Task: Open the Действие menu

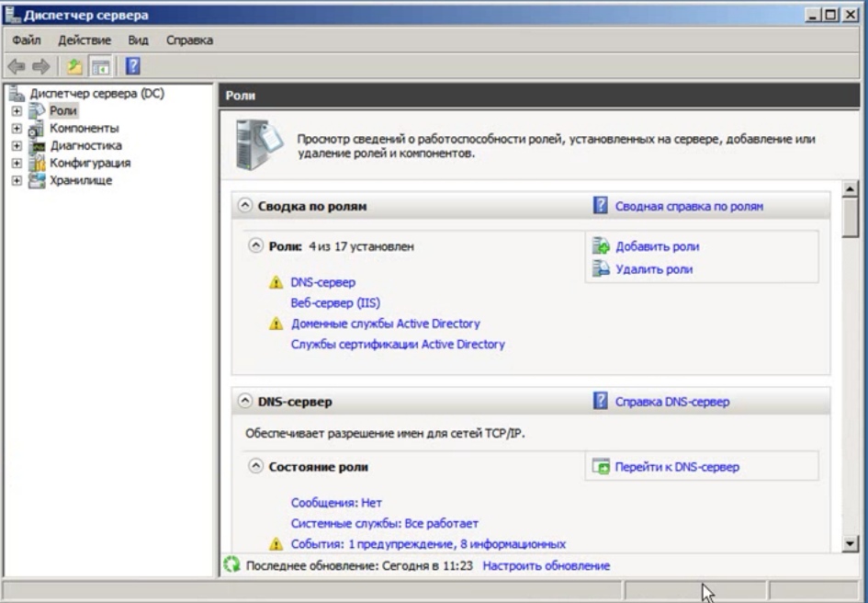Action: point(85,40)
